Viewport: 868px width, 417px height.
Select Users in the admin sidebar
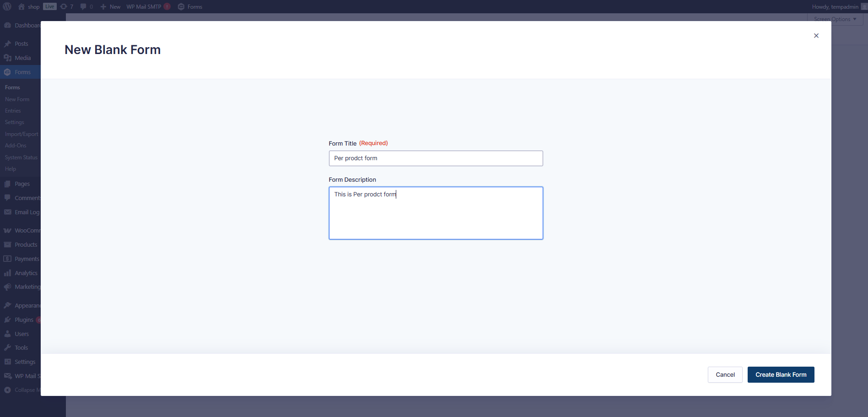click(x=22, y=334)
